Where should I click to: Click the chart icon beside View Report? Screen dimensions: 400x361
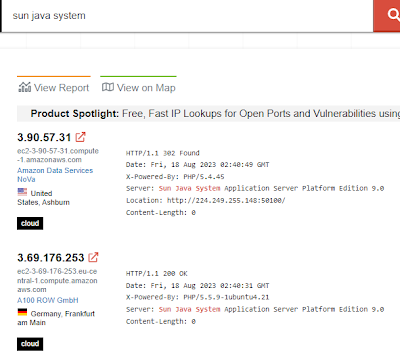(x=25, y=87)
